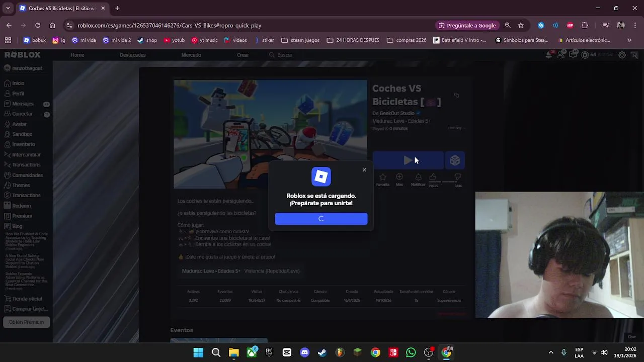Open Mensajes in the left sidebar
Image resolution: width=644 pixels, height=362 pixels.
pyautogui.click(x=23, y=104)
